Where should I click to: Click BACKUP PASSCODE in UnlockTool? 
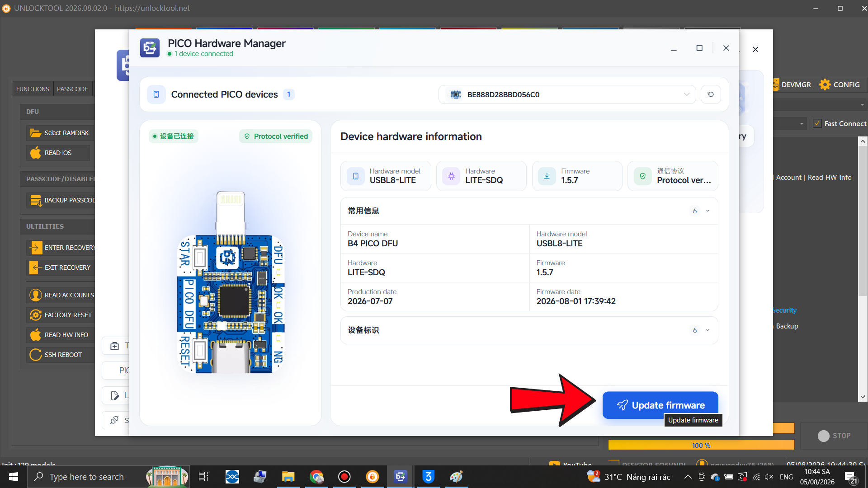[x=61, y=200]
